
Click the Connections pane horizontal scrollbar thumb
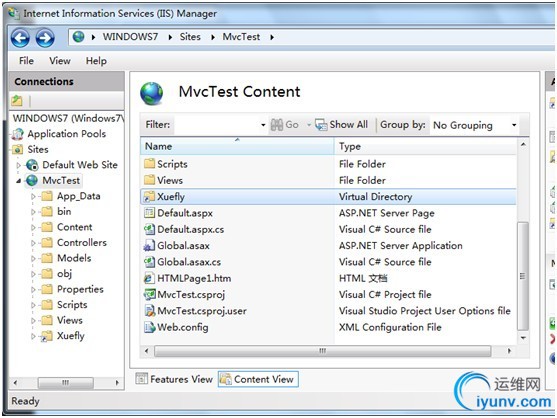click(66, 383)
